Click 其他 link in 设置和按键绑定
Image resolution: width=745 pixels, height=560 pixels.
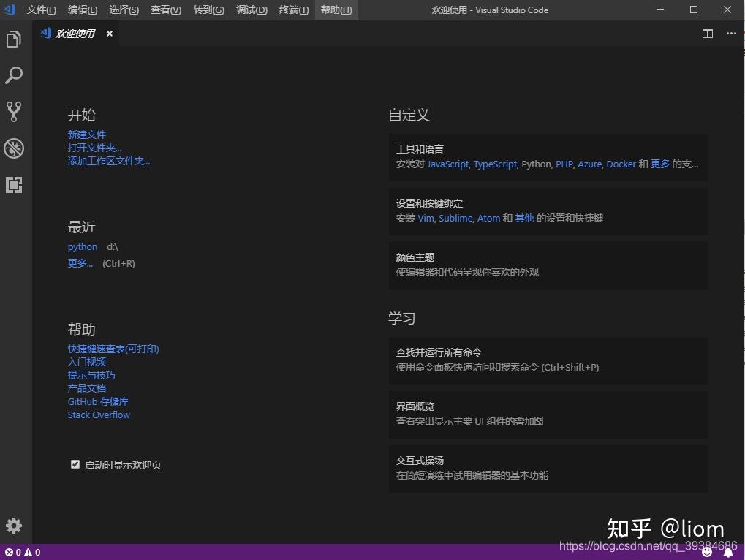pyautogui.click(x=524, y=218)
